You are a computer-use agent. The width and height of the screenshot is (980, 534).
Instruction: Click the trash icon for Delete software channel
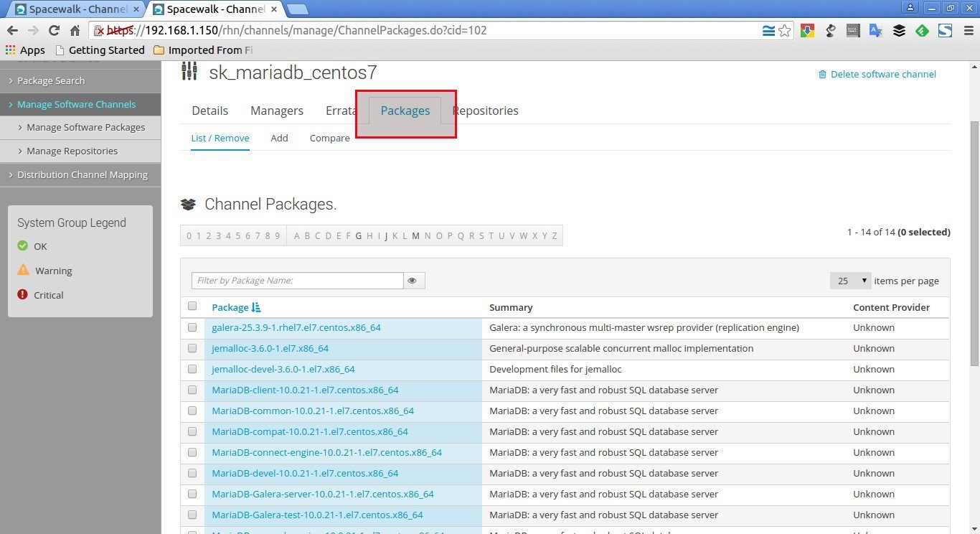point(822,74)
